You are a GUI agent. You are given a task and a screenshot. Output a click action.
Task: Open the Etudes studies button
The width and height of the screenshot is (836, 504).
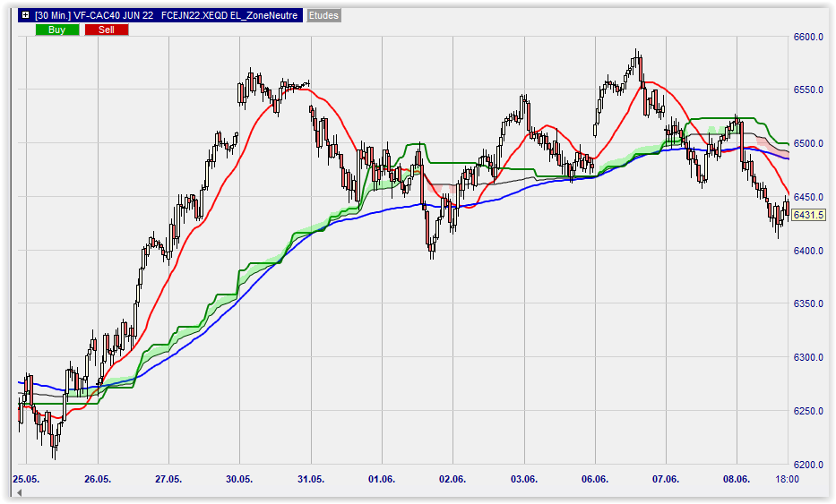click(x=323, y=15)
